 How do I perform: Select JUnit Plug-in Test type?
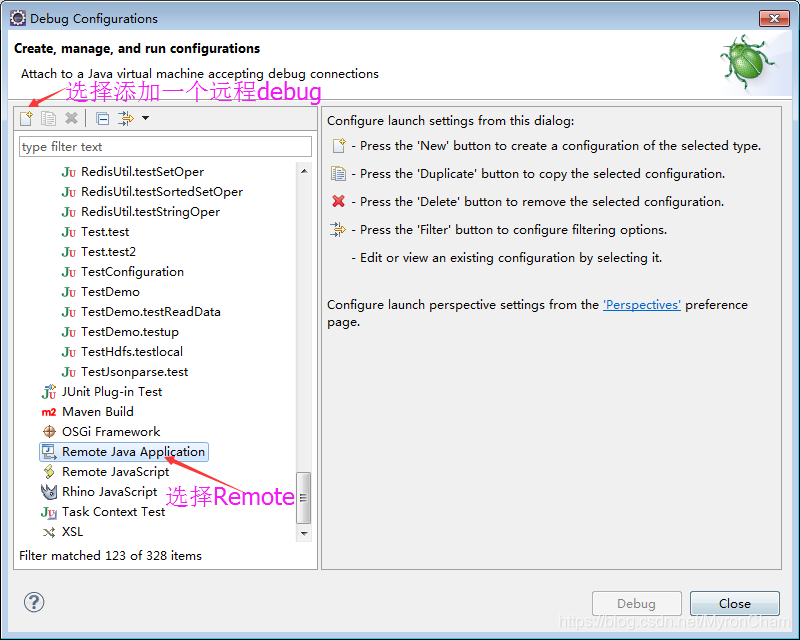pos(112,391)
